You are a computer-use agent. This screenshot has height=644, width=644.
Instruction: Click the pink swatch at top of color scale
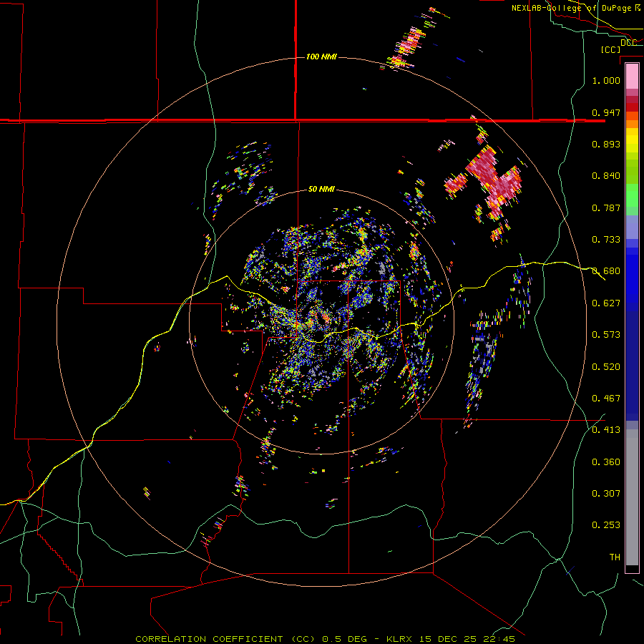pos(632,76)
